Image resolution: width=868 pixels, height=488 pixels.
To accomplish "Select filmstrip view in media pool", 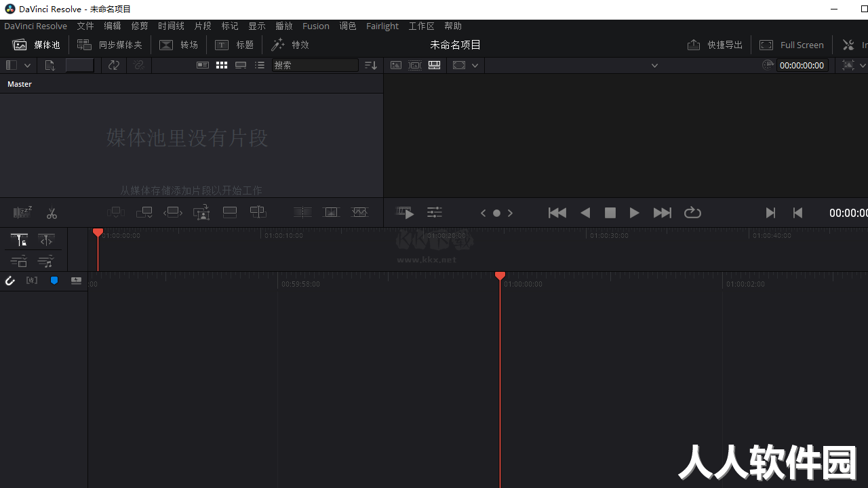I will [241, 65].
